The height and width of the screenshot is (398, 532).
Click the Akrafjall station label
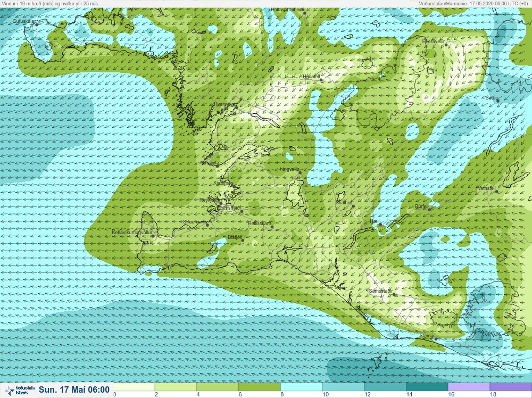(208, 163)
